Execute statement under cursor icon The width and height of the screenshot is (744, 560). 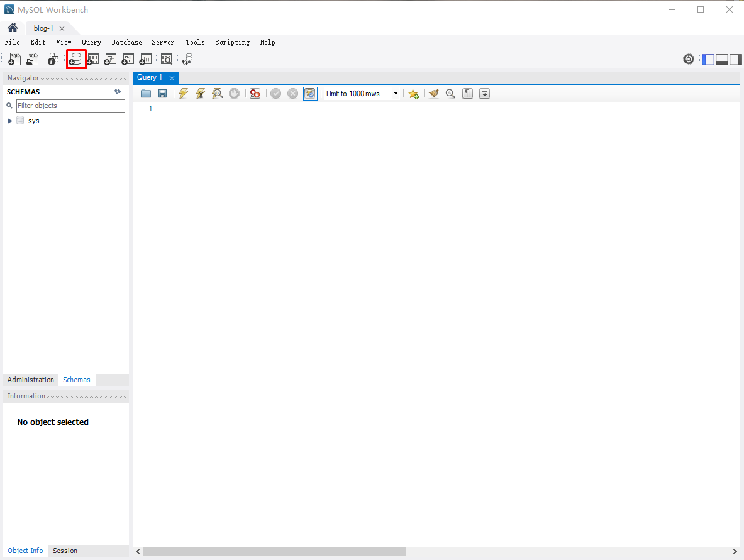coord(200,94)
